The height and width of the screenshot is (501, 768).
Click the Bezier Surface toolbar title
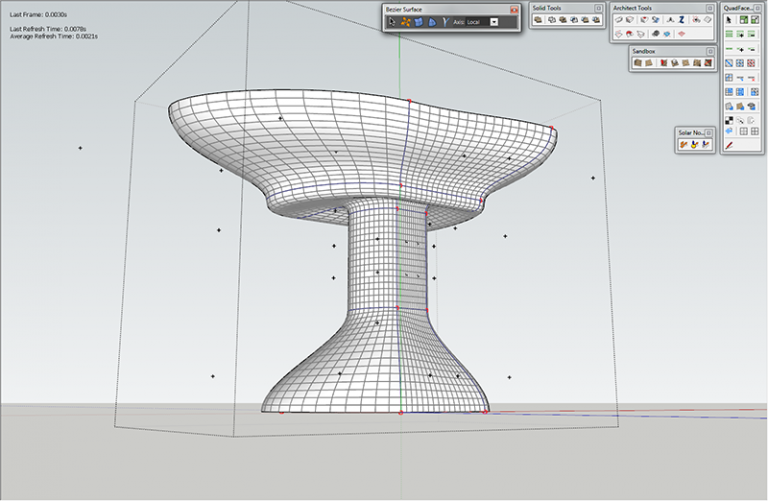[x=404, y=9]
